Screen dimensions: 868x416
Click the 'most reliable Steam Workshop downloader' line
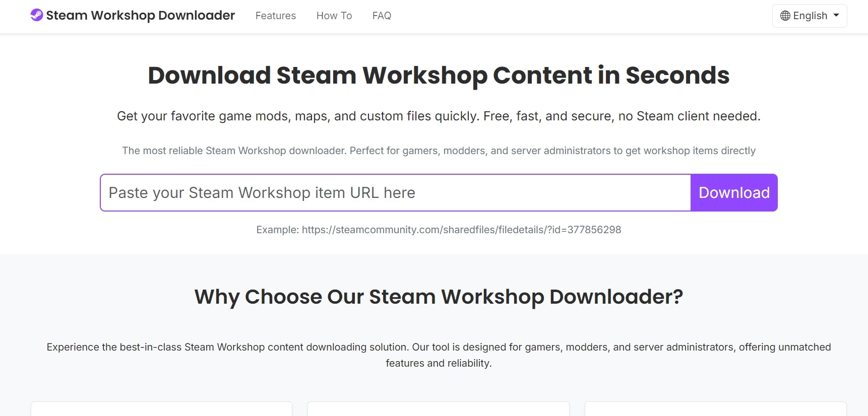click(439, 151)
